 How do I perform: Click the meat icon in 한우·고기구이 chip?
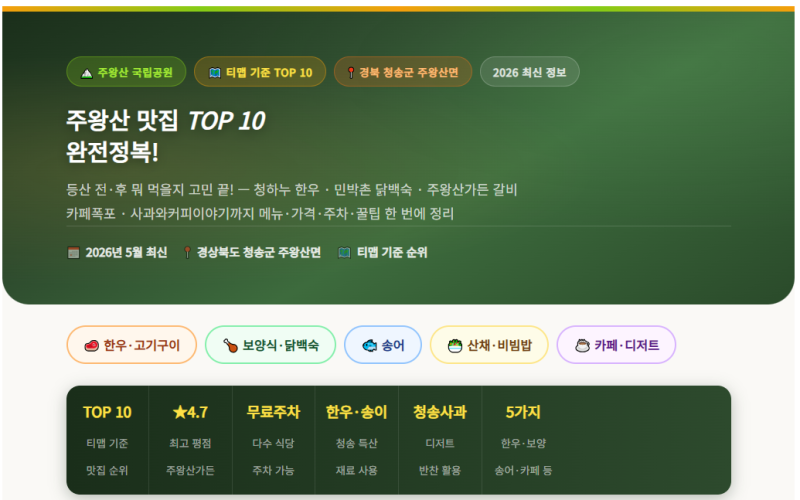coord(91,346)
